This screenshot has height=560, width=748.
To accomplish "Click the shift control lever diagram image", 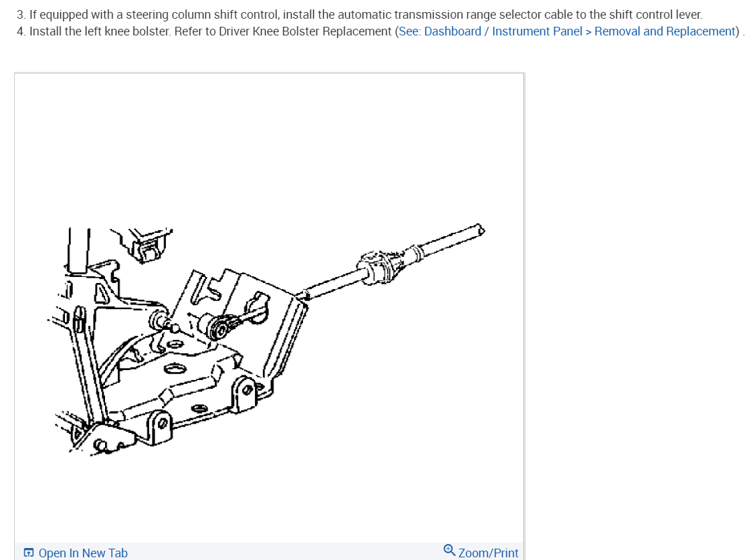I will pyautogui.click(x=269, y=308).
